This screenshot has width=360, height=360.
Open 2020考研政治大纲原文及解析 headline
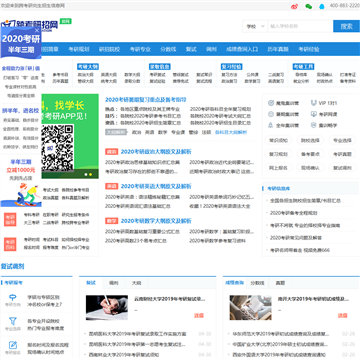coord(156,152)
